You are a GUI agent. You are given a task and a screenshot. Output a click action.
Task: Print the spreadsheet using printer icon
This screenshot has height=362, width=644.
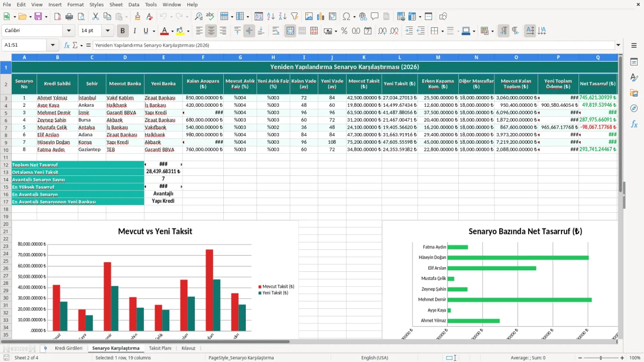(x=69, y=17)
